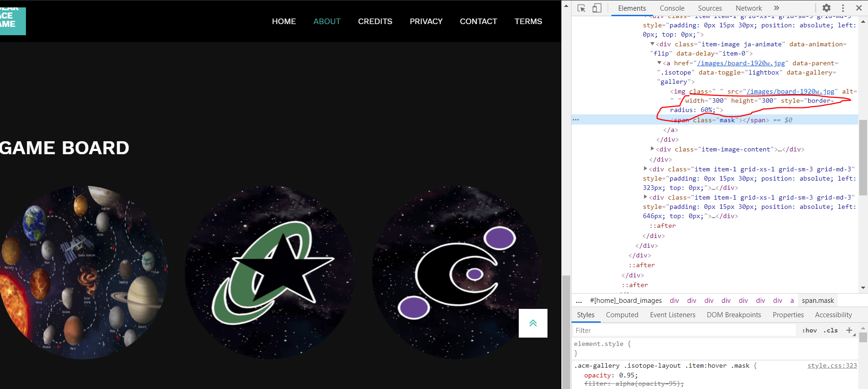Image resolution: width=868 pixels, height=389 pixels.
Task: Add a new style rule with plus icon
Action: [849, 330]
